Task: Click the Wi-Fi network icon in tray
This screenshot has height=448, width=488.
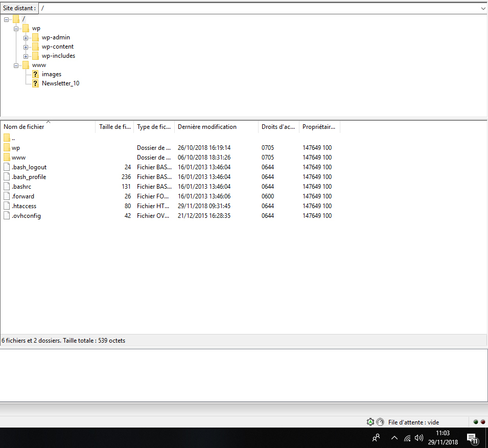Action: click(407, 438)
